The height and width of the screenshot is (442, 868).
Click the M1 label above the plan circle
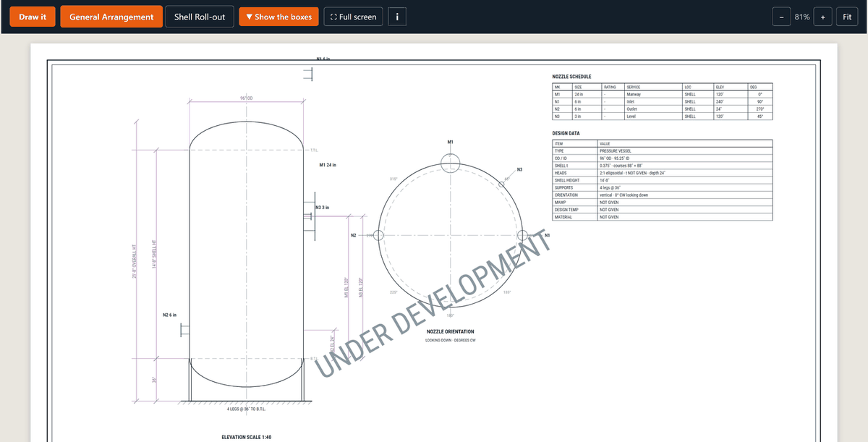coord(450,142)
